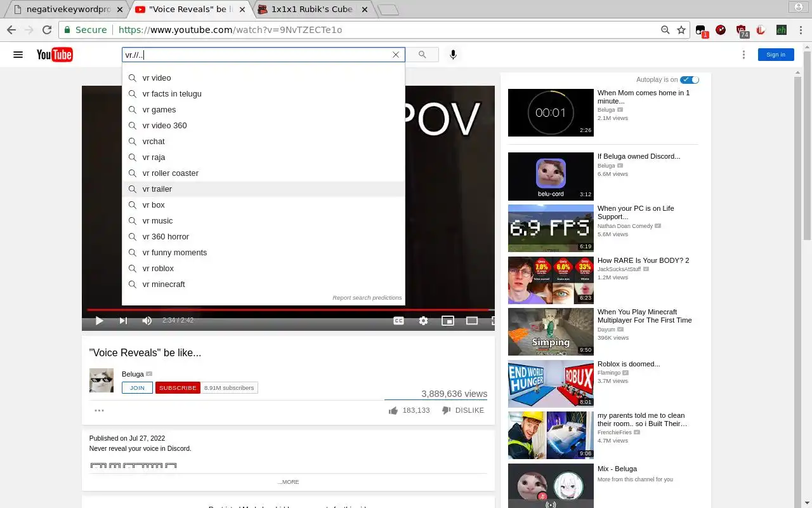Open 'Roblox is doomed...' video title
Viewport: 812px width, 508px height.
[x=629, y=364]
